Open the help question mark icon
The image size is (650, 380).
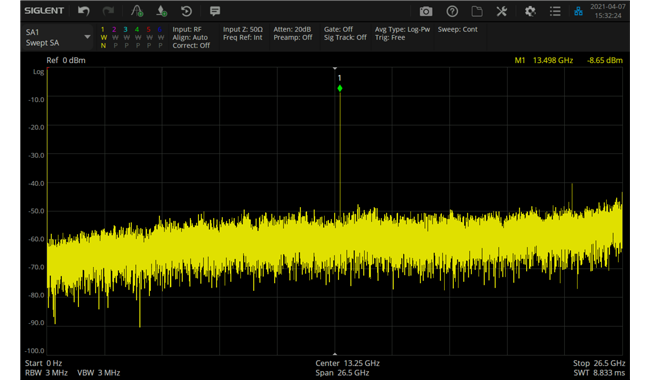[452, 12]
